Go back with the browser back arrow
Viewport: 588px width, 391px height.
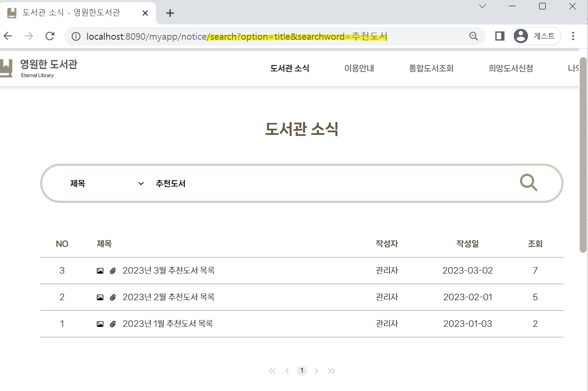tap(8, 36)
